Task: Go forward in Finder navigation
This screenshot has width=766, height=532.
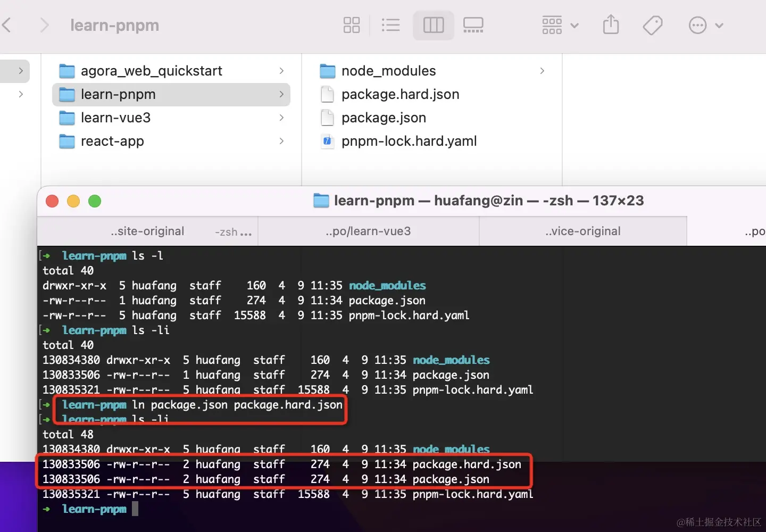Action: pos(45,25)
